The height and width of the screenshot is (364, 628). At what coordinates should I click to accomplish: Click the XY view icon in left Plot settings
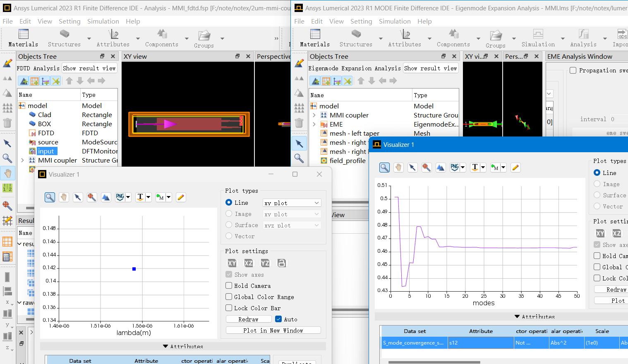click(232, 263)
